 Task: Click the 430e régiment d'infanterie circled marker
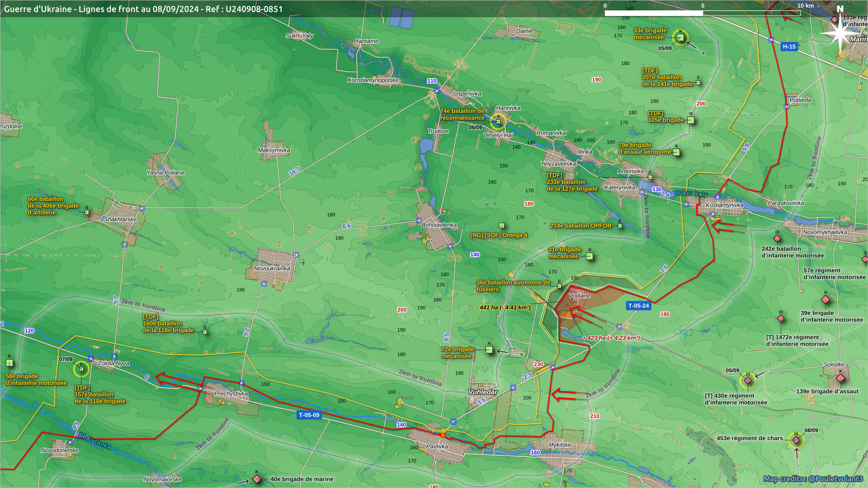747,380
